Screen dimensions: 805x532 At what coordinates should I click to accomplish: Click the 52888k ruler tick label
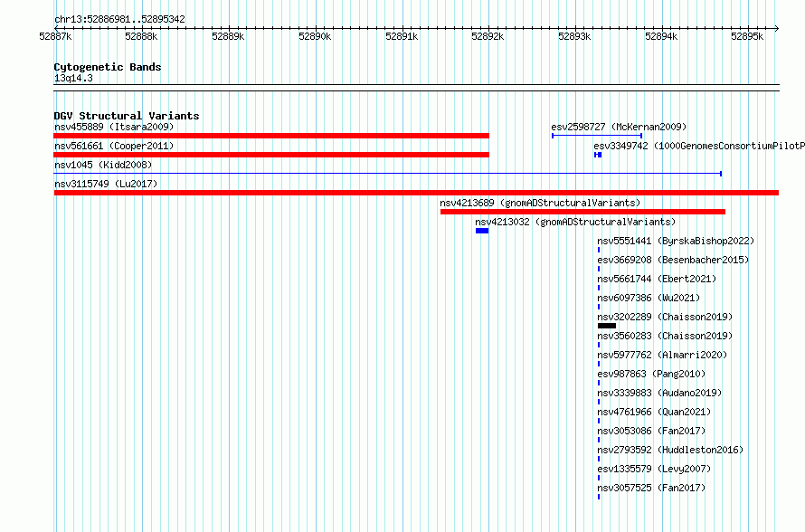tap(141, 36)
